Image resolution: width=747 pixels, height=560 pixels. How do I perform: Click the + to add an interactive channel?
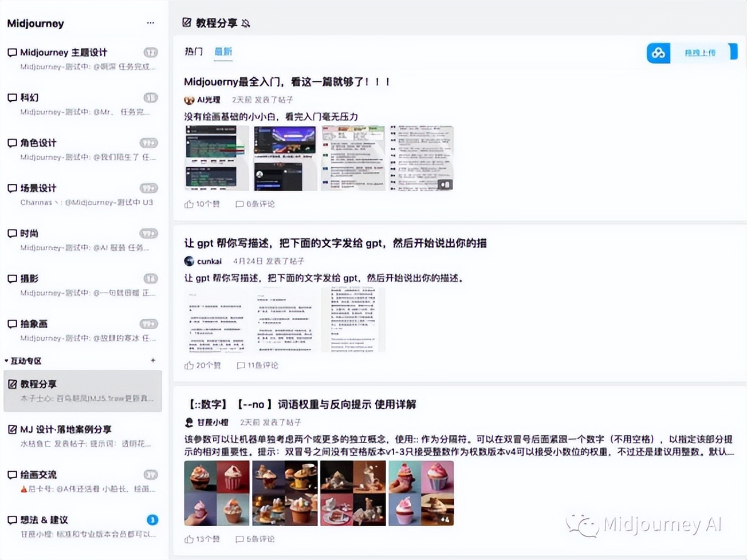(x=153, y=360)
